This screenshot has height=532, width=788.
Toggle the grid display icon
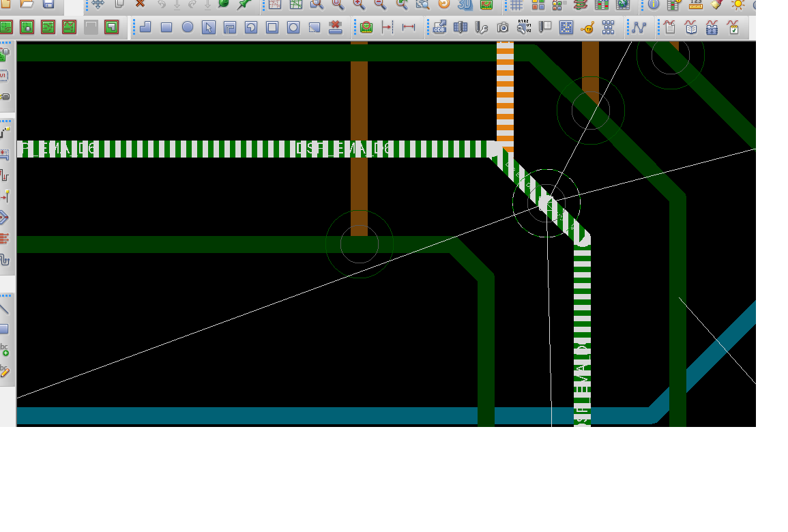tap(516, 5)
